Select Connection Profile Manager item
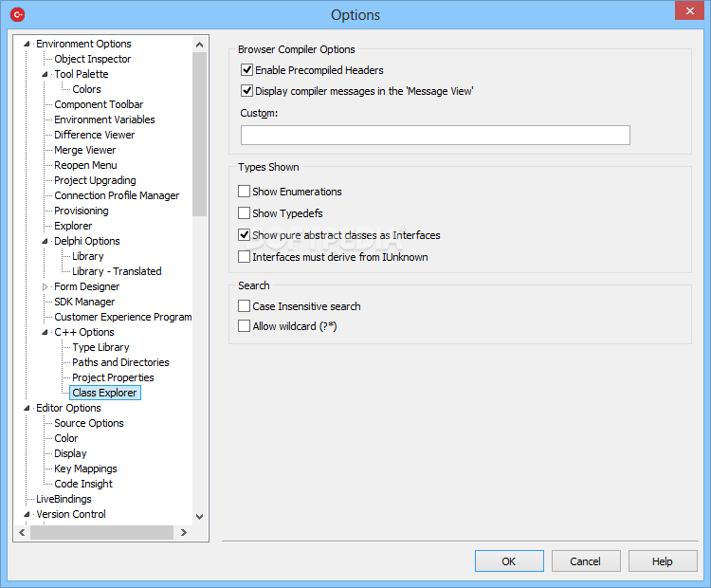Viewport: 711px width, 588px height. point(117,195)
